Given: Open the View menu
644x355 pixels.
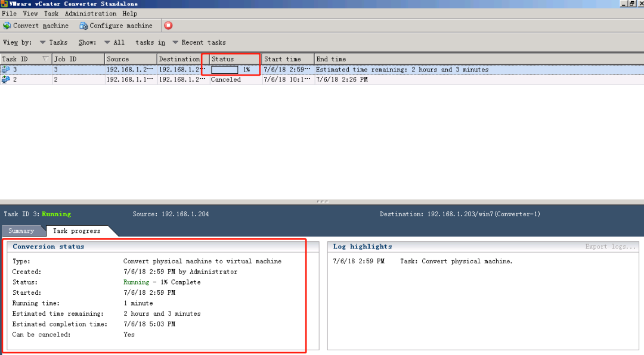Looking at the screenshot, I should point(30,14).
